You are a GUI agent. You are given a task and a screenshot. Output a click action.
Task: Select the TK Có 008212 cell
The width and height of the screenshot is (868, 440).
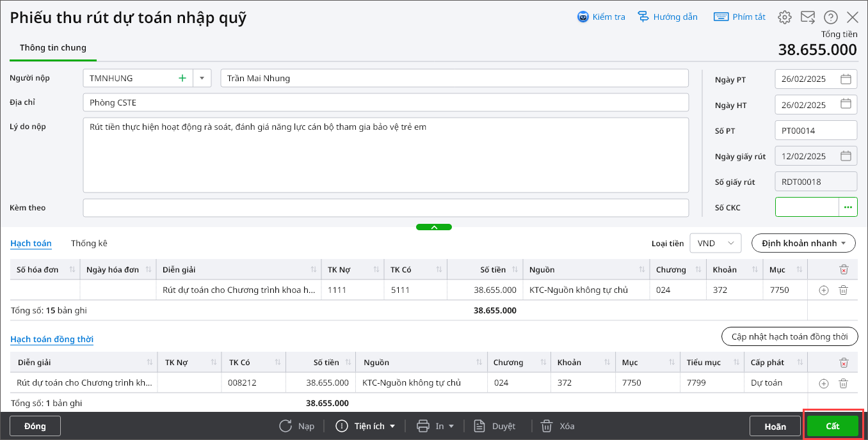253,383
